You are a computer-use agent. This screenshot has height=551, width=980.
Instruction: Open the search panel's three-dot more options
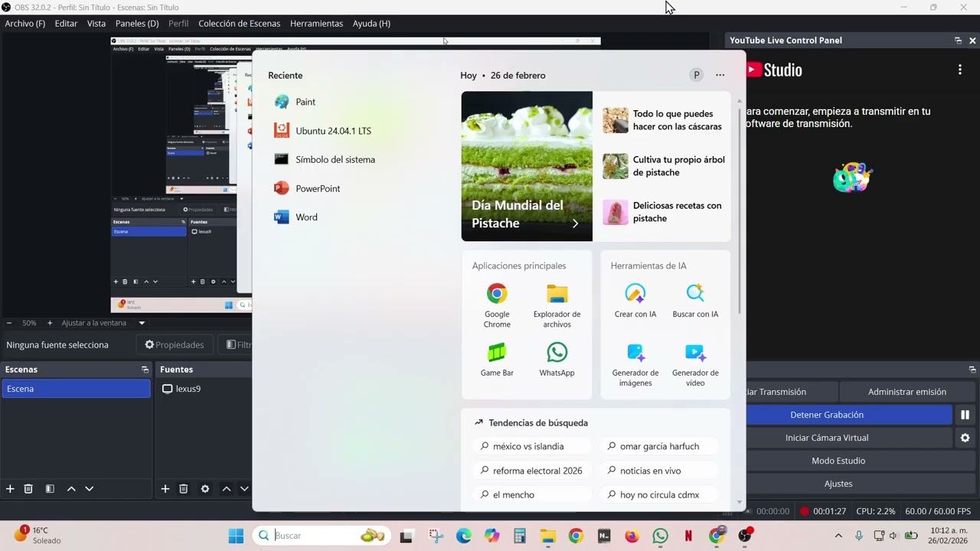tap(720, 75)
